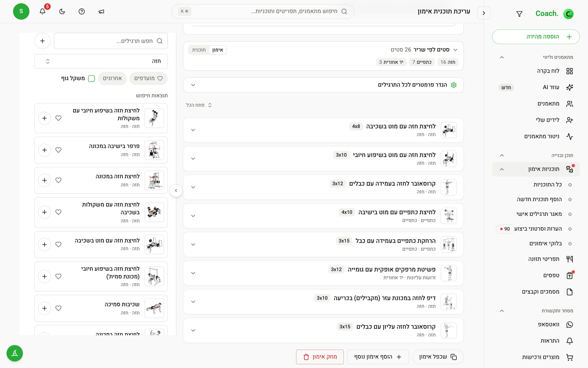
Task: Expand הגדר פרמטרים לכל התרגילים panel
Action: pos(323,85)
